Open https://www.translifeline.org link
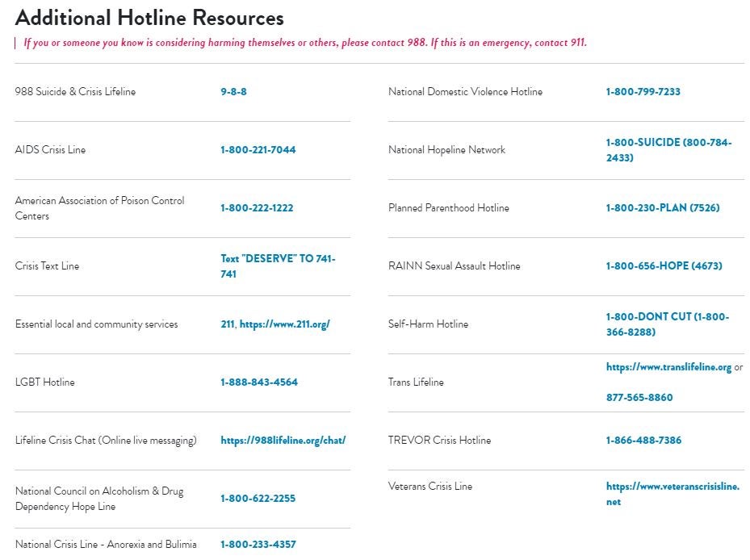 668,367
